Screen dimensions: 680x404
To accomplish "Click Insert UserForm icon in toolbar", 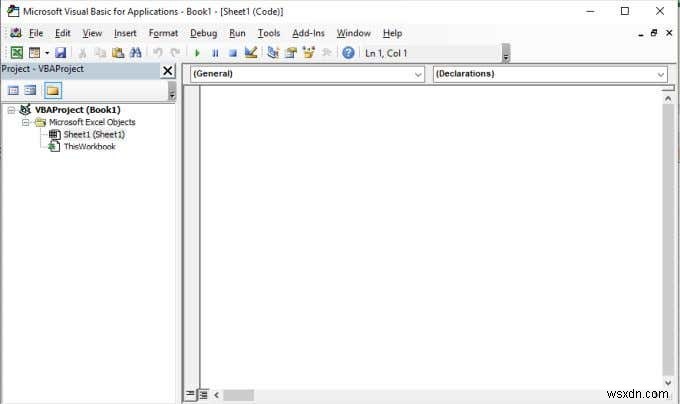I will pyautogui.click(x=34, y=53).
